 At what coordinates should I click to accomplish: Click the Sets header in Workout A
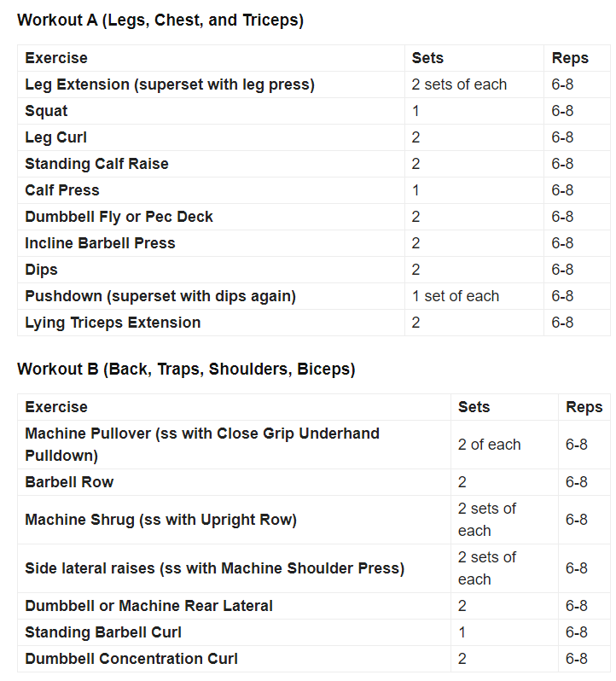[427, 58]
